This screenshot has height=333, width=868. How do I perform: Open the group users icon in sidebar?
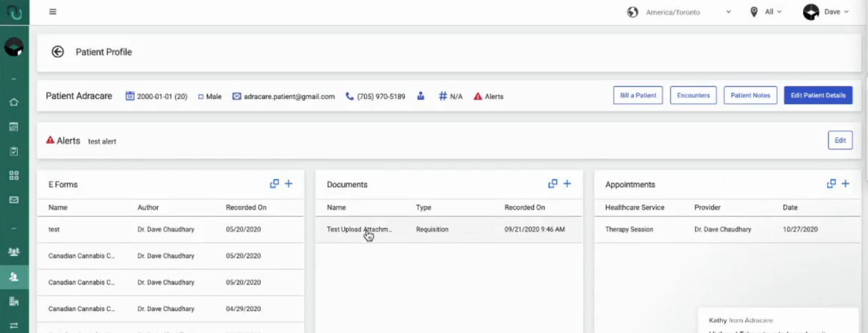(14, 252)
